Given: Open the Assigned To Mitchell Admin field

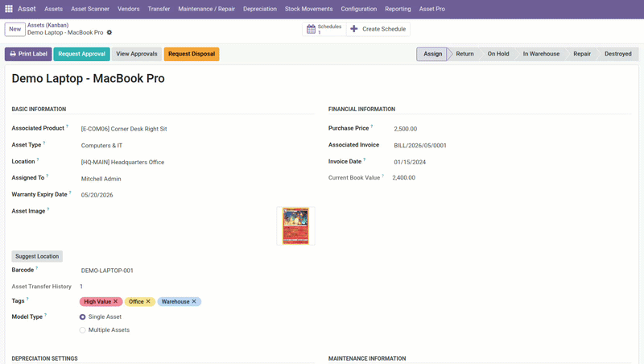Looking at the screenshot, I should (x=197, y=179).
